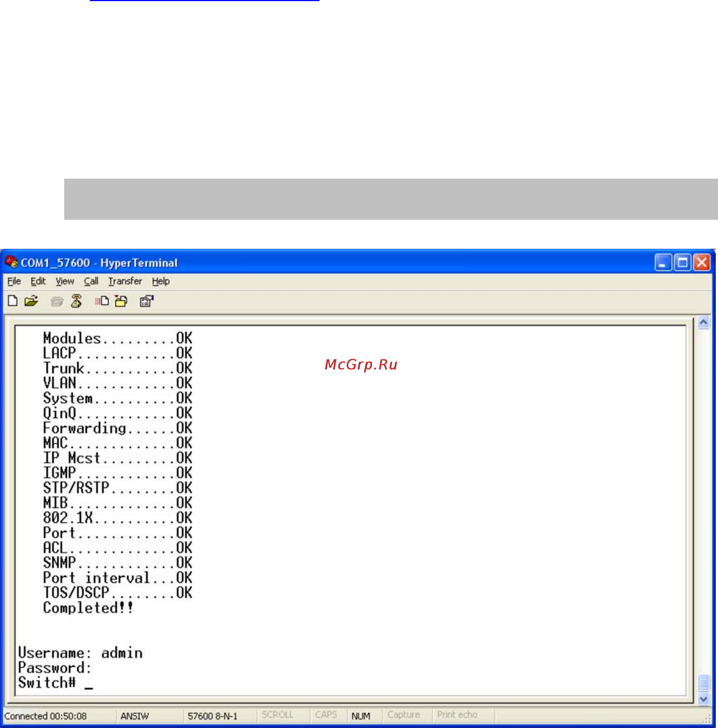Click the 'Print echo' status indicator
Screen dimensions: 718x728
click(457, 715)
